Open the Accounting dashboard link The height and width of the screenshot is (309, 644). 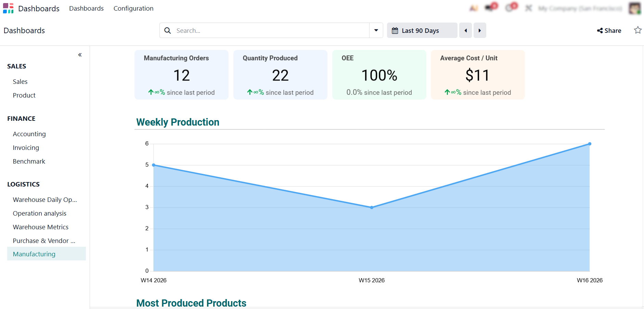pyautogui.click(x=29, y=134)
